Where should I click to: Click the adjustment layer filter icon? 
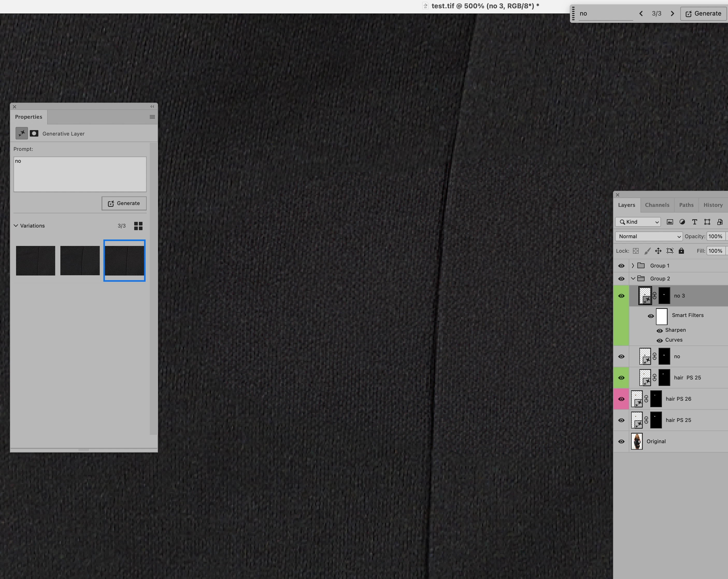(x=682, y=222)
